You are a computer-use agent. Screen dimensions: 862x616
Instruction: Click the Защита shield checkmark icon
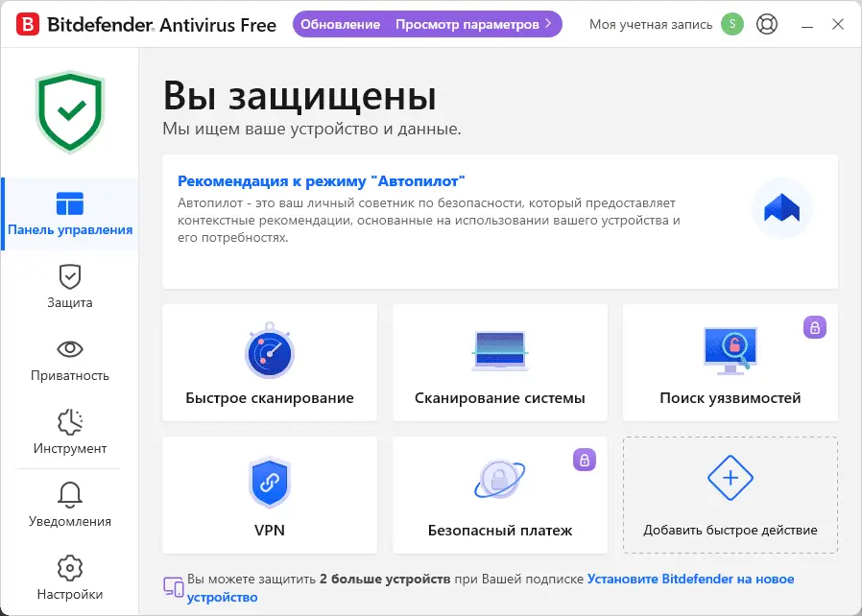click(x=70, y=277)
